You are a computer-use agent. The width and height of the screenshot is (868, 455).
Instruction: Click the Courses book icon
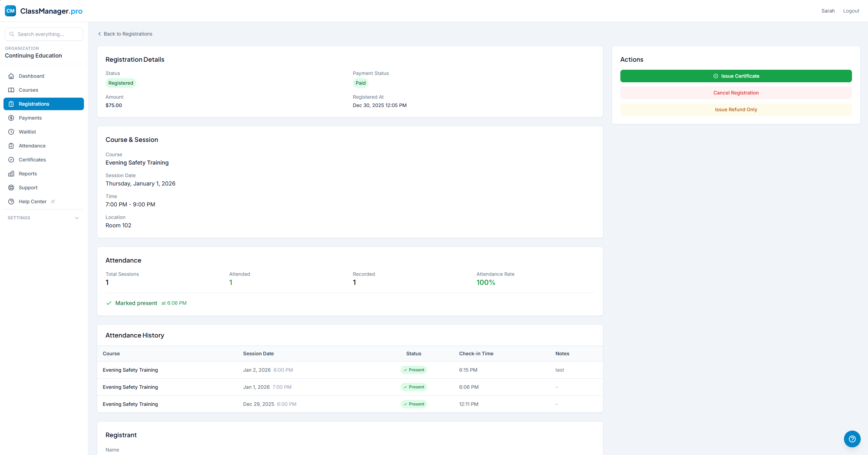[11, 90]
